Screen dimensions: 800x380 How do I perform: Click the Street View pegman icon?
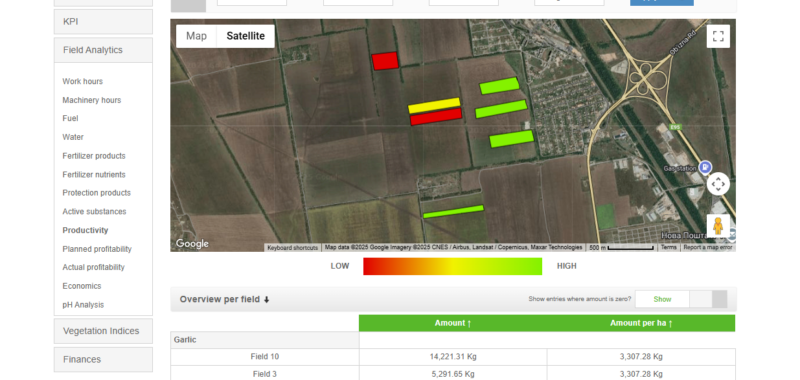click(x=718, y=225)
